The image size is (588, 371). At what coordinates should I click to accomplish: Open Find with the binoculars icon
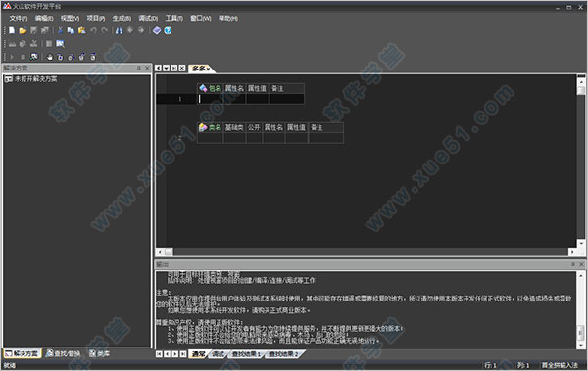(120, 30)
